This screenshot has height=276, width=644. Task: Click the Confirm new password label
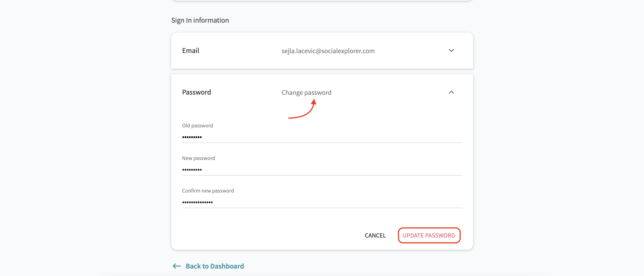click(x=208, y=190)
